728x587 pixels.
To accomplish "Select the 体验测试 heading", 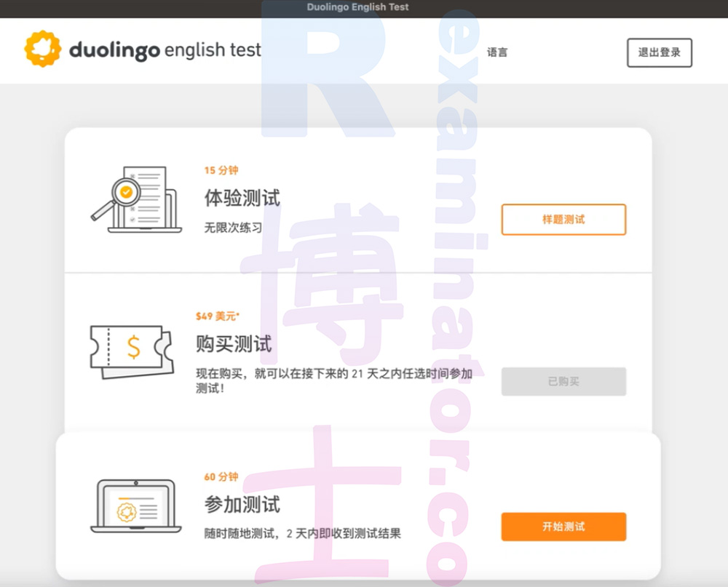I will 242,198.
